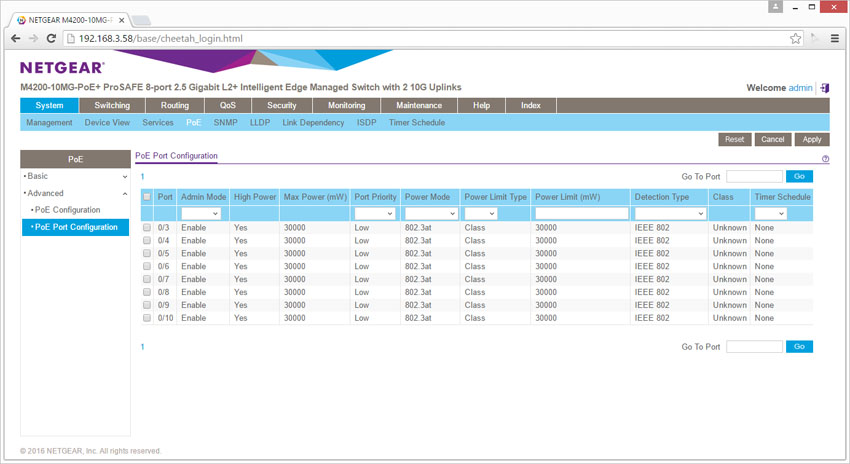Screen dimensions: 850x464
Task: Go to the Timer Schedule submenu
Action: (x=417, y=123)
